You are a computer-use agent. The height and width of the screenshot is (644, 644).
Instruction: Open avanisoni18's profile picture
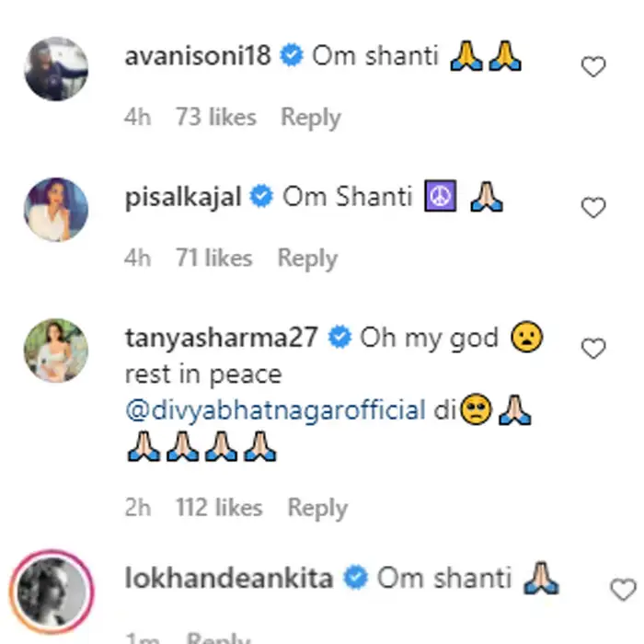pyautogui.click(x=55, y=69)
